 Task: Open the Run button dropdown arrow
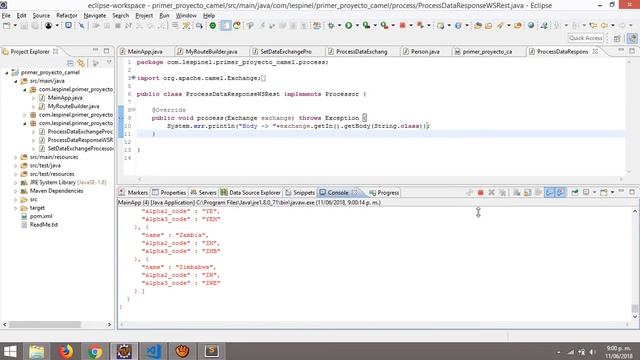357,26
